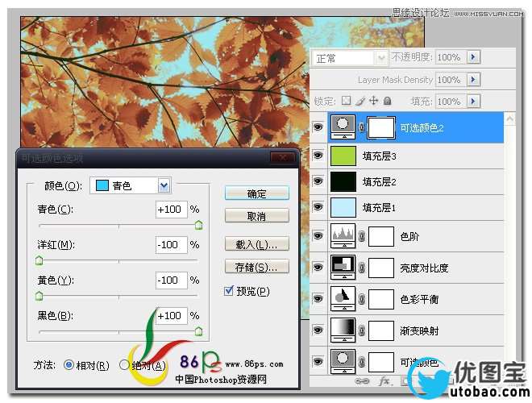This screenshot has width=532, height=403.
Task: Click the 青色(C) slider handle
Action: (x=198, y=225)
